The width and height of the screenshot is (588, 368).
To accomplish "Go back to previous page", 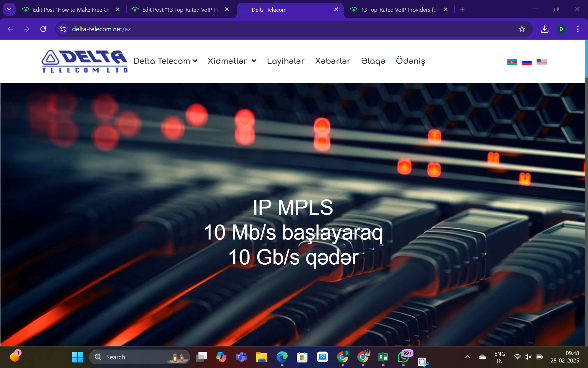I will [10, 29].
